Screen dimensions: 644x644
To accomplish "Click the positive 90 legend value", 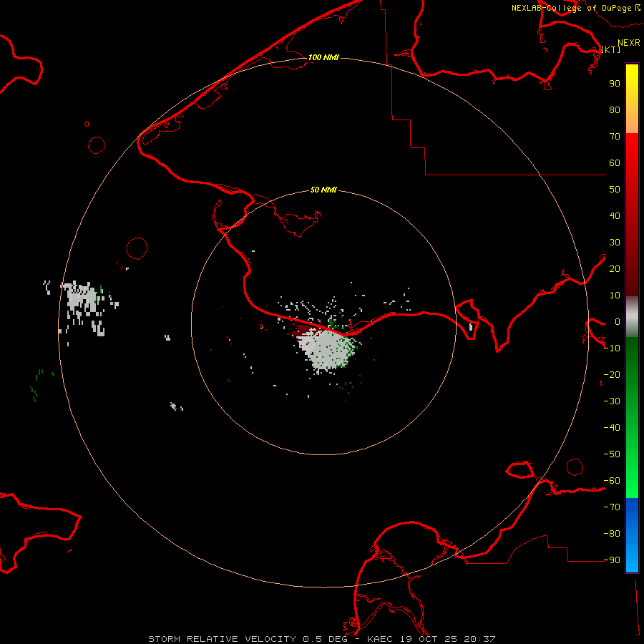I will tap(615, 84).
